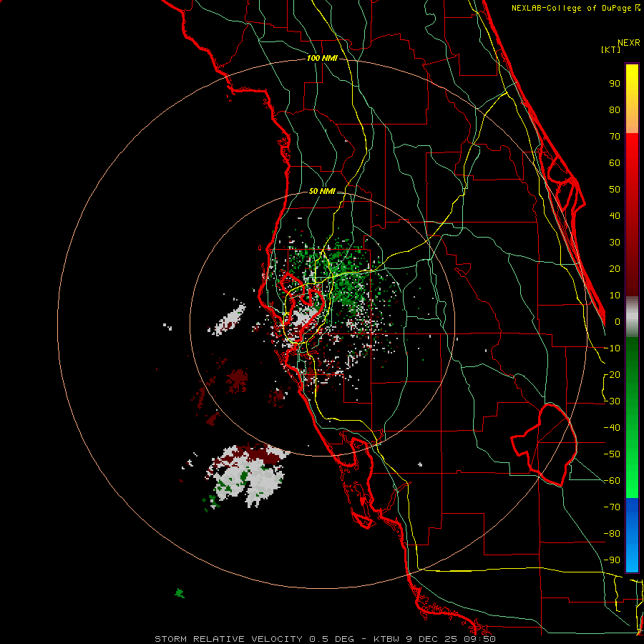Click the STORM RELATIVE VELOCITY caption text
The width and height of the screenshot is (644, 644).
228,639
